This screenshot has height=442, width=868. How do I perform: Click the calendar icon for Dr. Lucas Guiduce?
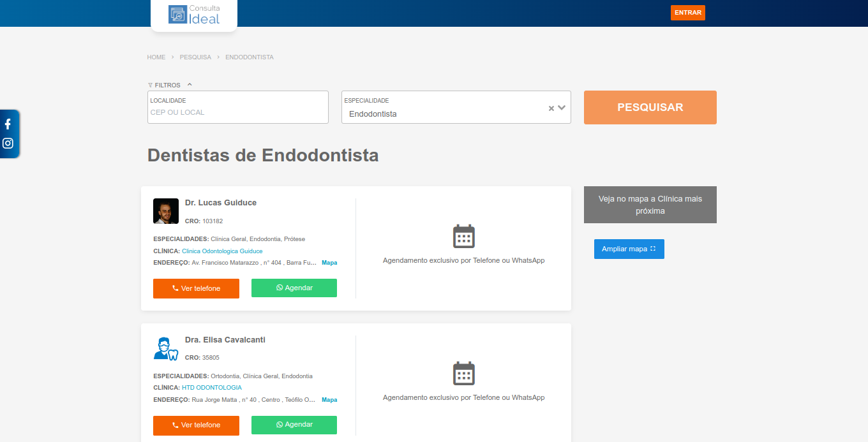pyautogui.click(x=464, y=237)
